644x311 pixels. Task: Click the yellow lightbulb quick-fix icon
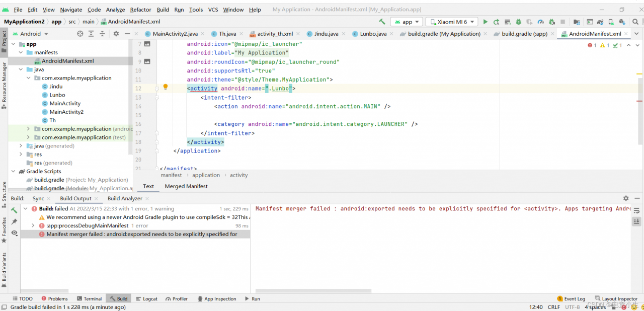[165, 88]
